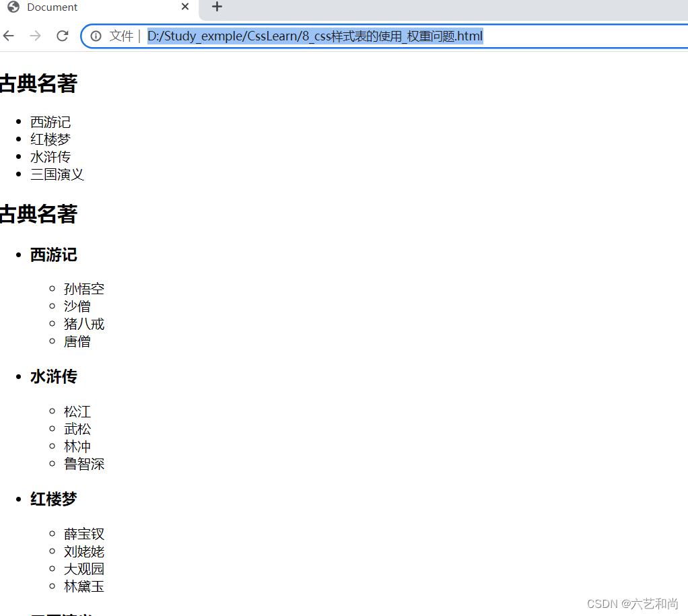Image resolution: width=688 pixels, height=616 pixels.
Task: Click the first 古典名著 heading
Action: pyautogui.click(x=38, y=83)
